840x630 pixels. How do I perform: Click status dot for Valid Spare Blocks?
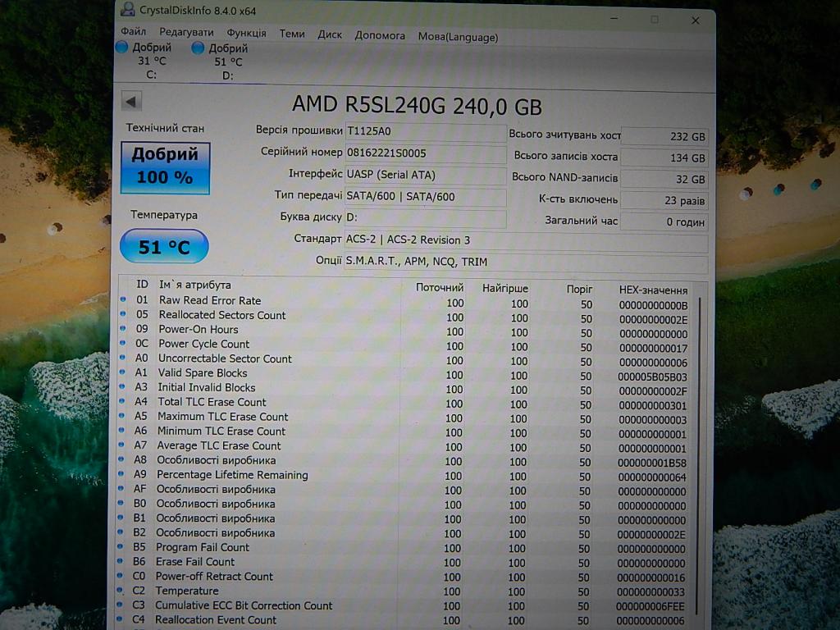[x=123, y=372]
